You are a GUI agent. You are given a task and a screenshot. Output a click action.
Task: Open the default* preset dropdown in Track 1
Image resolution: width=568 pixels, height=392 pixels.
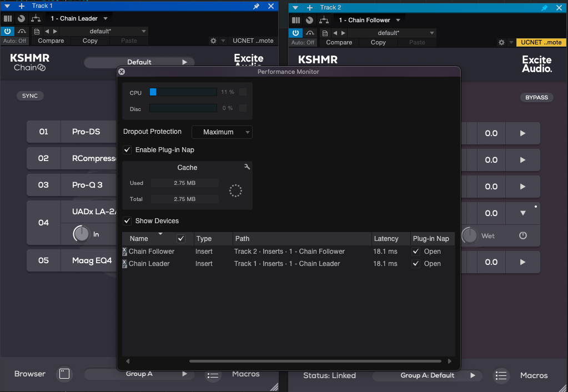pyautogui.click(x=105, y=31)
